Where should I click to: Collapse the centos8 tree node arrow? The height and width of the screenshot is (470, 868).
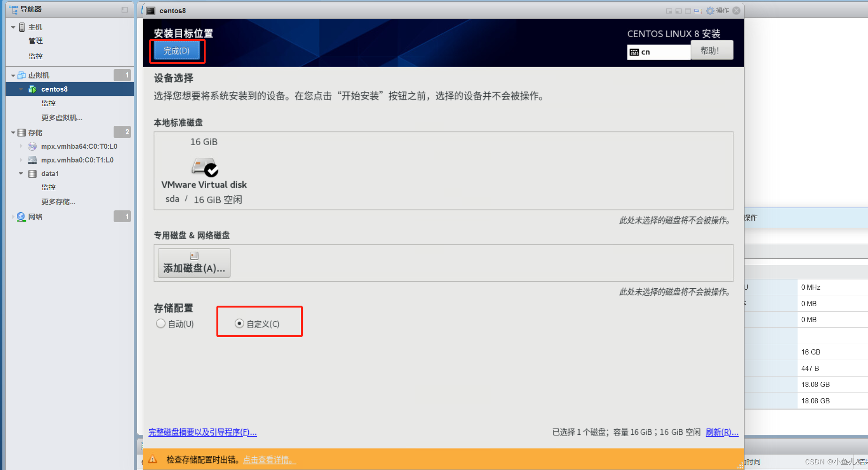[21, 89]
